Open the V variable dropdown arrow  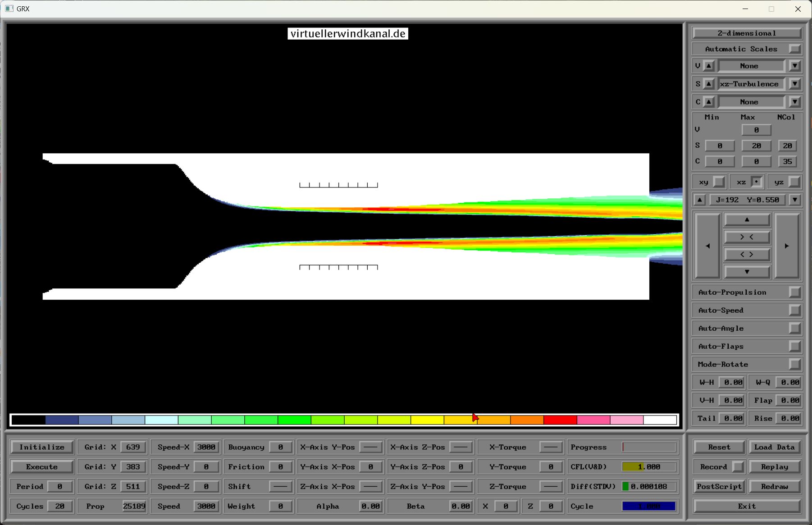pos(795,66)
